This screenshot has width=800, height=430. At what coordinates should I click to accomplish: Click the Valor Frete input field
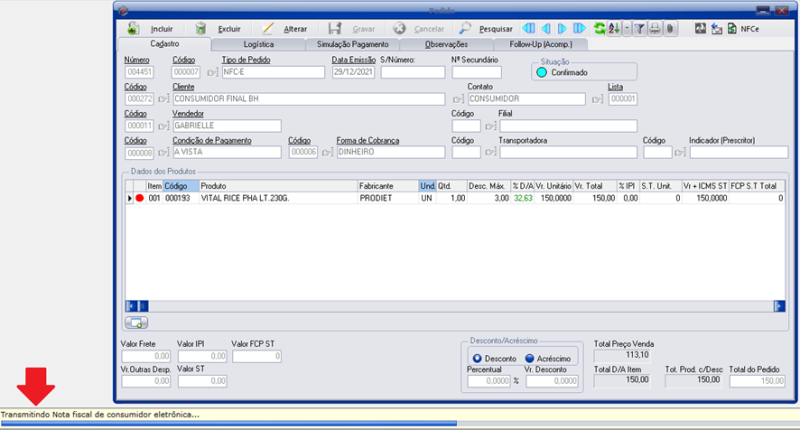coord(143,357)
